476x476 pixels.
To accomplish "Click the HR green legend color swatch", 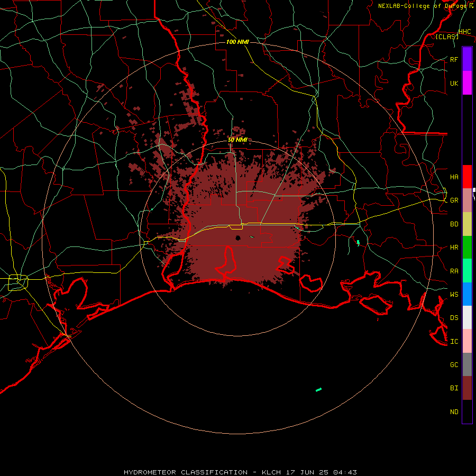I will (467, 248).
